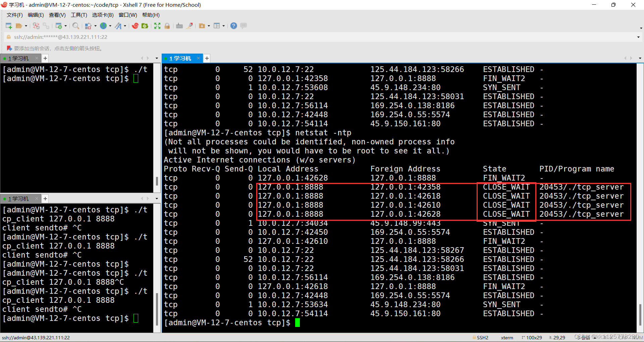Select top-left pane 学习机 tab
644x342 pixels.
(18, 58)
